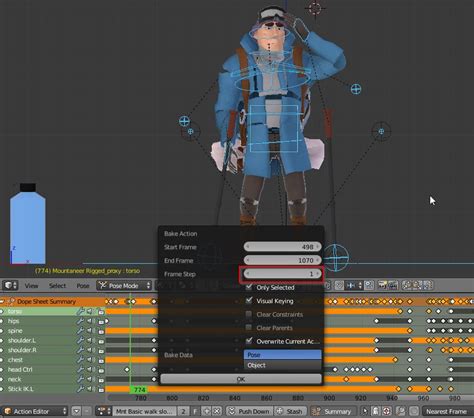Screen dimensions: 474x418
Task: Click the Stash button
Action: (289, 411)
